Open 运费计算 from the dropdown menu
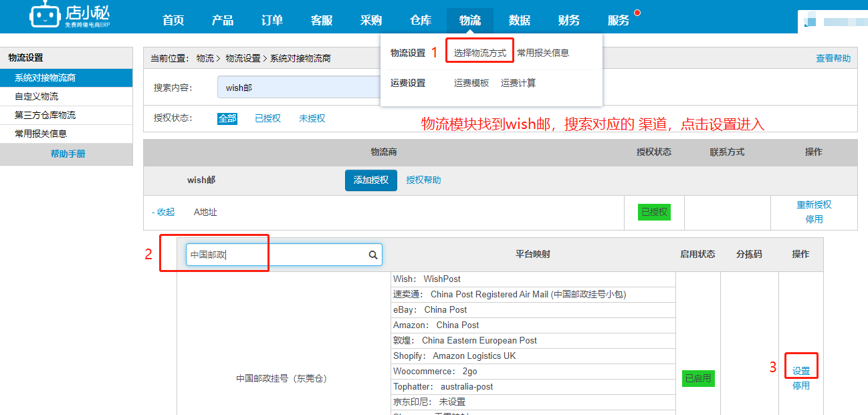868x415 pixels. point(518,83)
